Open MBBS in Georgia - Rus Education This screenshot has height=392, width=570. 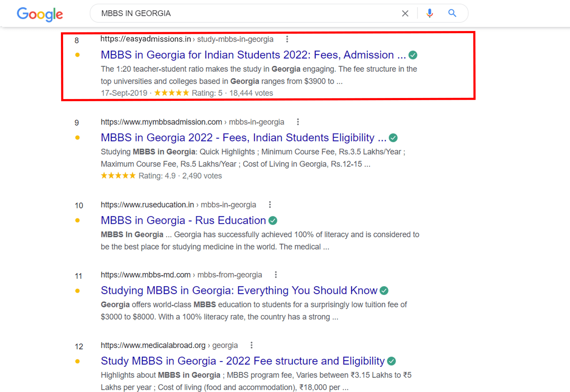183,220
